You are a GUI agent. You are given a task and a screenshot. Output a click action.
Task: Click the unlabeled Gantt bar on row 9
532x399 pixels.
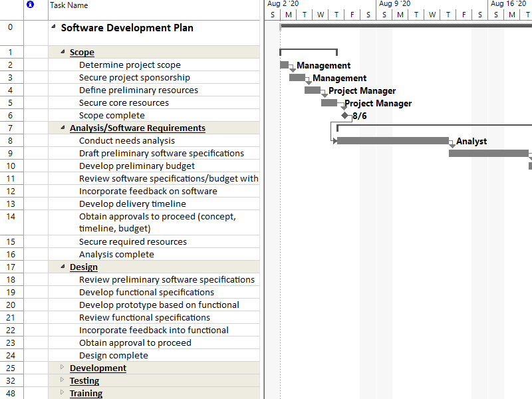[x=489, y=154]
